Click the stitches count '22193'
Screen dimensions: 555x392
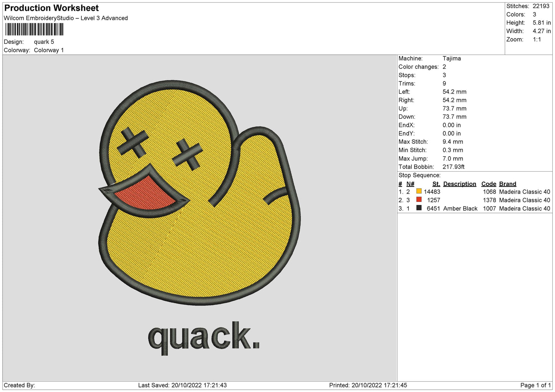pos(541,6)
